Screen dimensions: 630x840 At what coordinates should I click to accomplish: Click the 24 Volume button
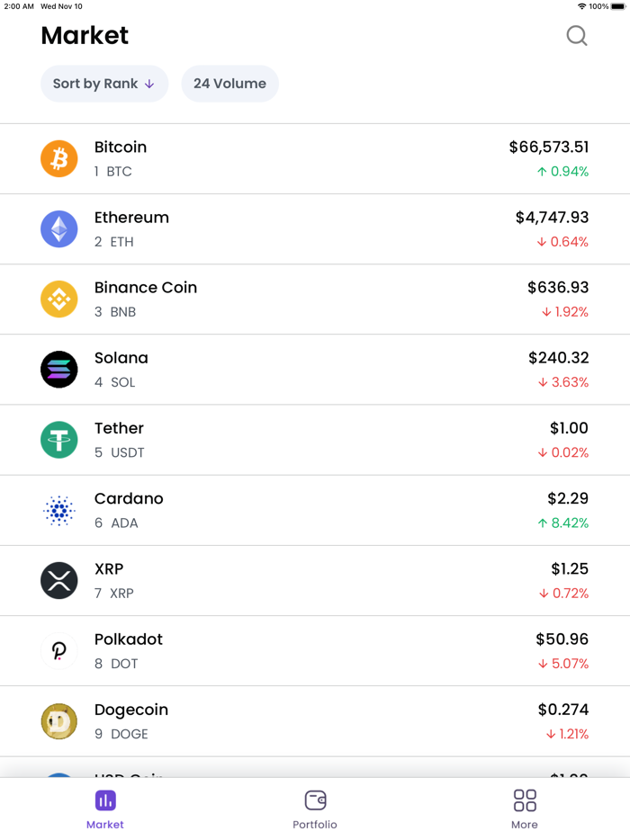230,83
